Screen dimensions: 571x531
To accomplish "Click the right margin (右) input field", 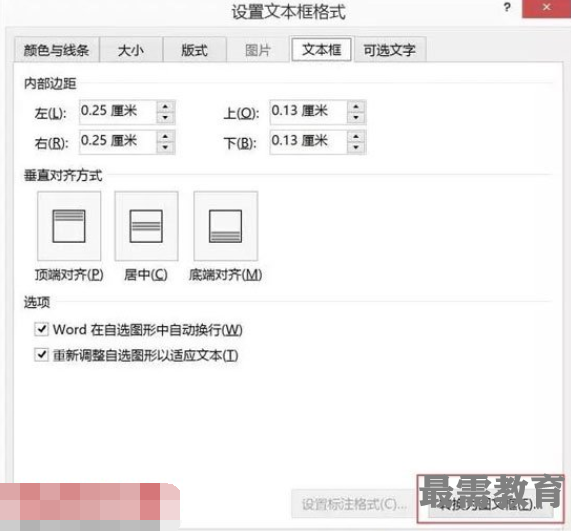I will tap(119, 142).
